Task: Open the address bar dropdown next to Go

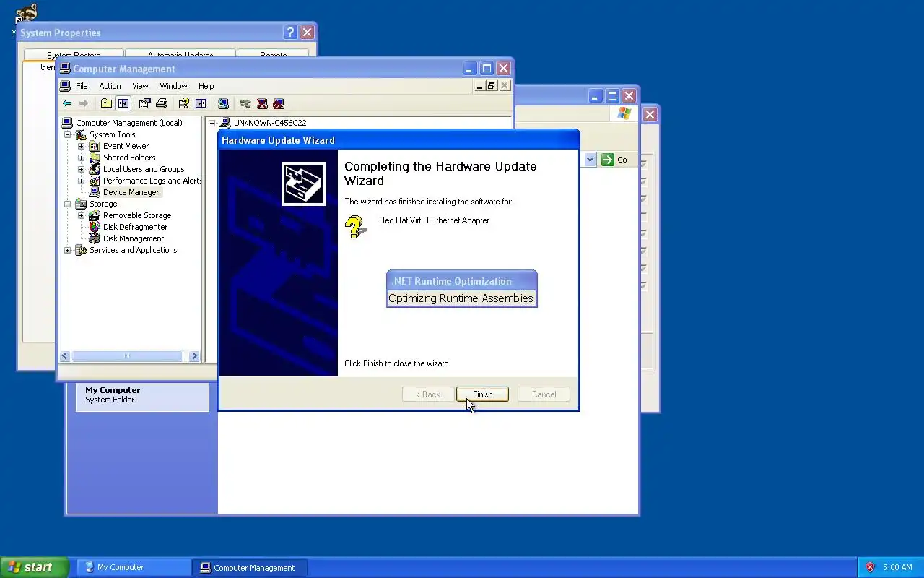Action: point(590,160)
